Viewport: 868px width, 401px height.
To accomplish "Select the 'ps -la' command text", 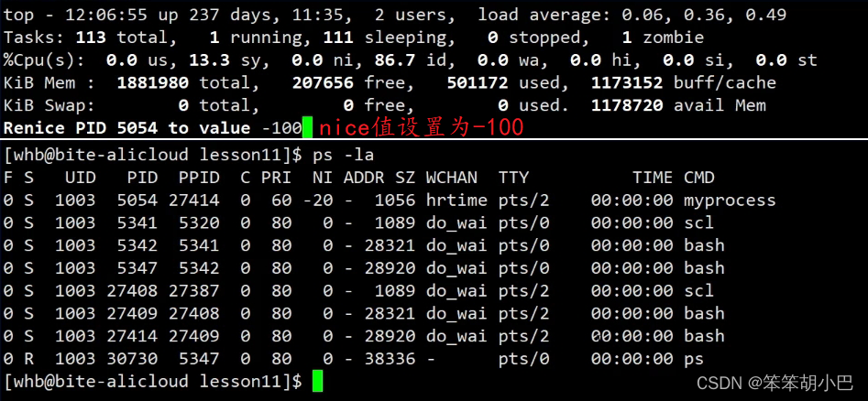I will coord(343,156).
